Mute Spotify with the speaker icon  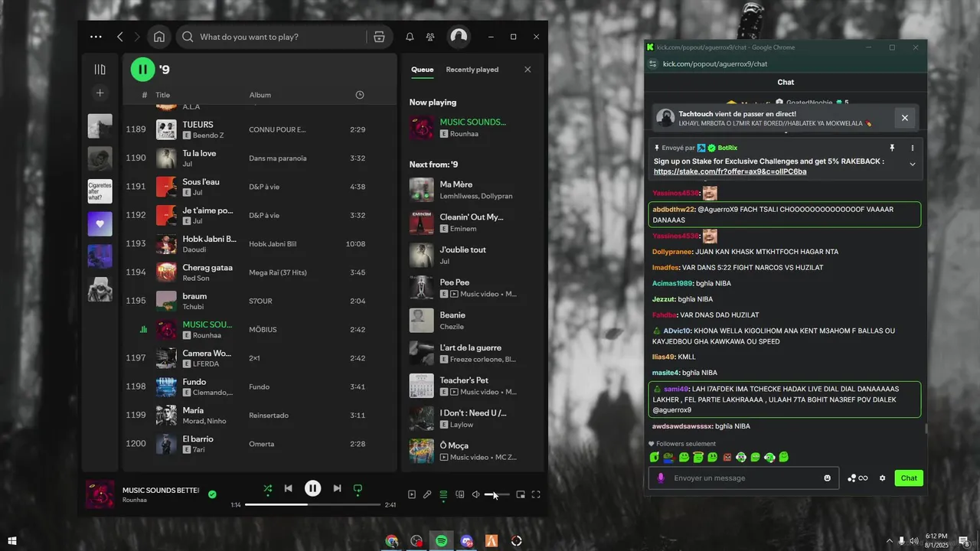(x=475, y=494)
